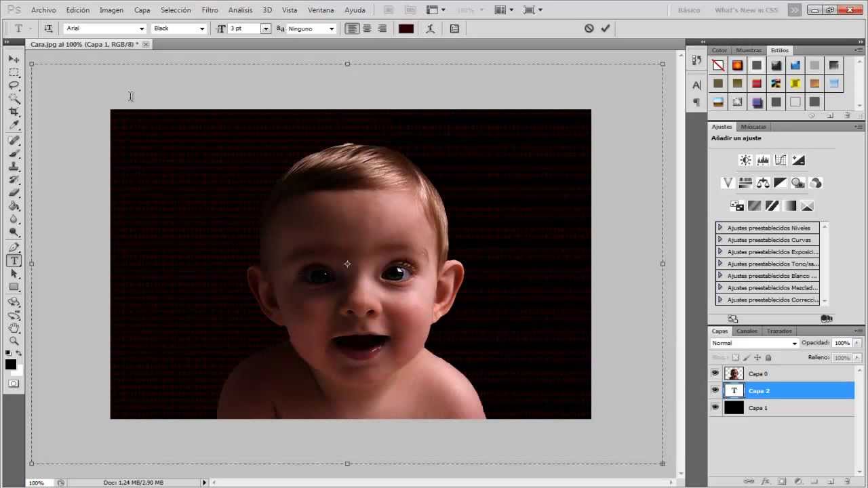Select the Eyedropper tool

[14, 125]
